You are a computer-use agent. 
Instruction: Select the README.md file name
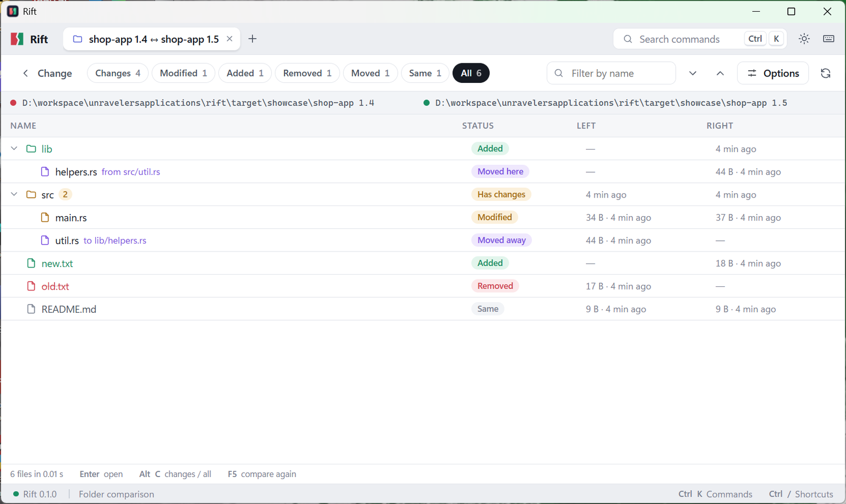coord(69,309)
